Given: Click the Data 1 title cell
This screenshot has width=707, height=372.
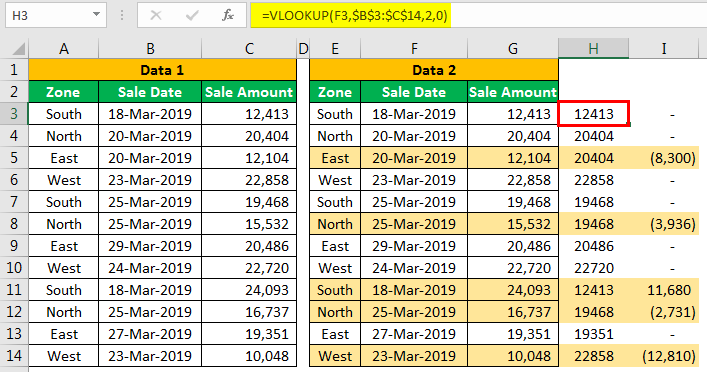Looking at the screenshot, I should [x=162, y=70].
